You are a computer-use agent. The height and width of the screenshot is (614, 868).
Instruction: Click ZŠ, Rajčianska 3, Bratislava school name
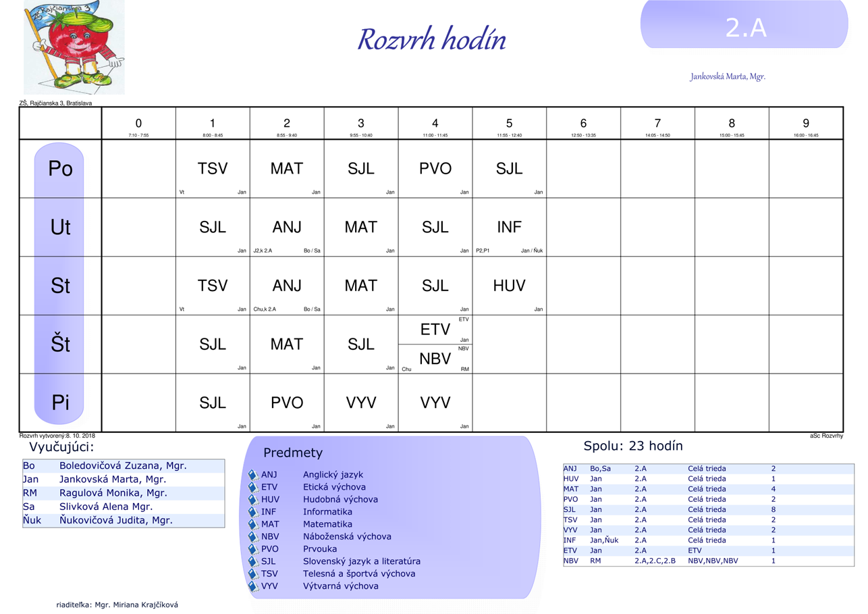click(x=55, y=103)
